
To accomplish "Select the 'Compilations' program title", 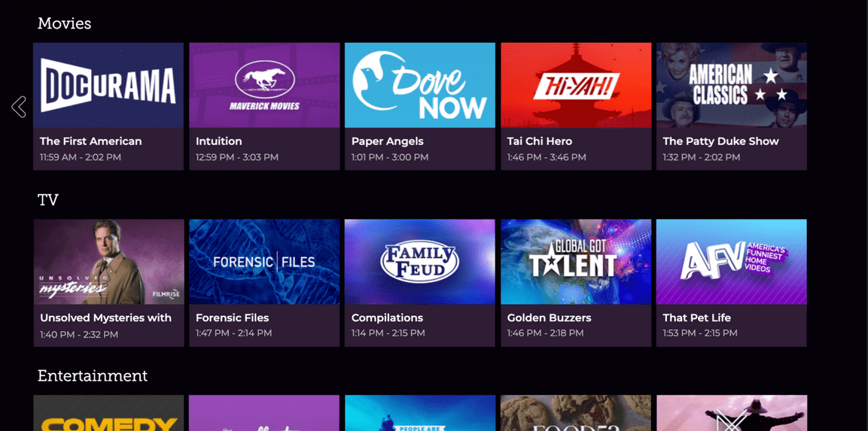I will point(388,318).
